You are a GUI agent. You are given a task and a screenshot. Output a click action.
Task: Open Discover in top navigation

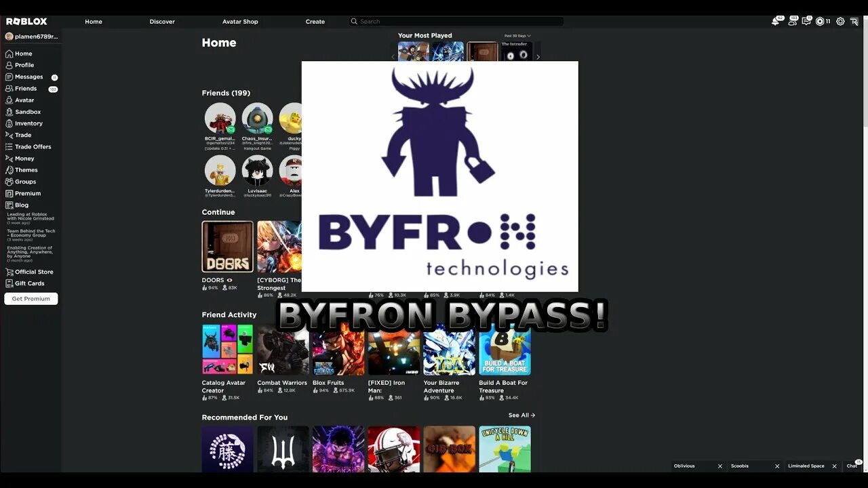(x=162, y=22)
